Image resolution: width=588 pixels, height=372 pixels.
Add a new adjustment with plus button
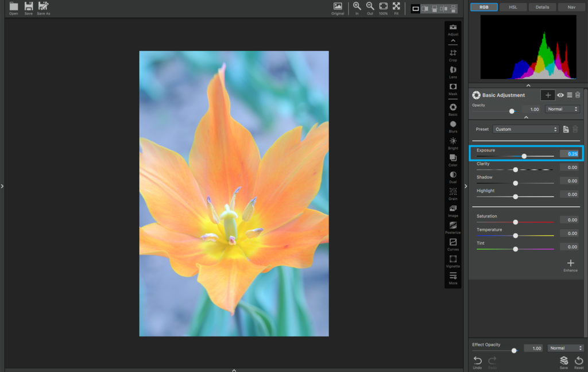pyautogui.click(x=548, y=95)
